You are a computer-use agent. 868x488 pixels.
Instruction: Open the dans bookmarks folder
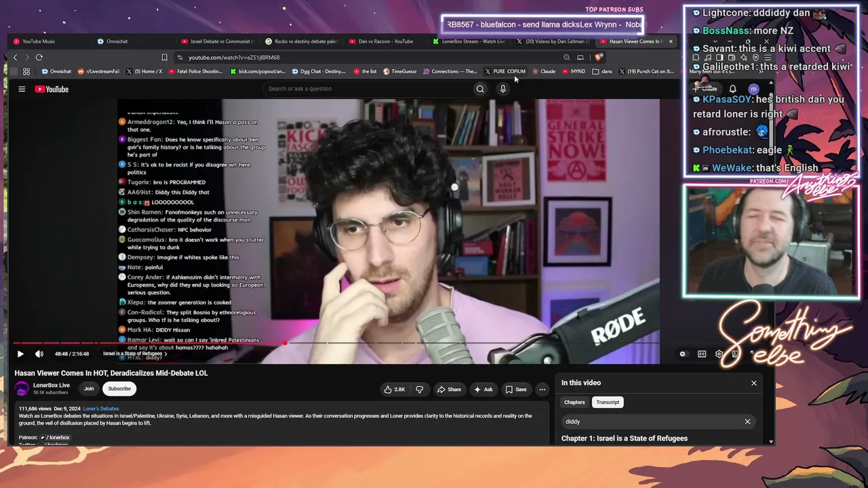602,71
